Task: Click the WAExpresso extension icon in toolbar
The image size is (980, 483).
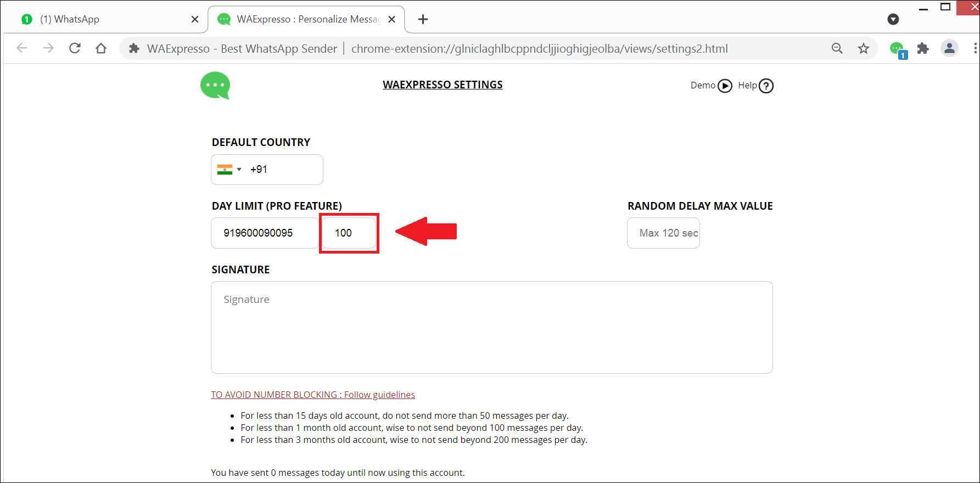Action: point(897,49)
